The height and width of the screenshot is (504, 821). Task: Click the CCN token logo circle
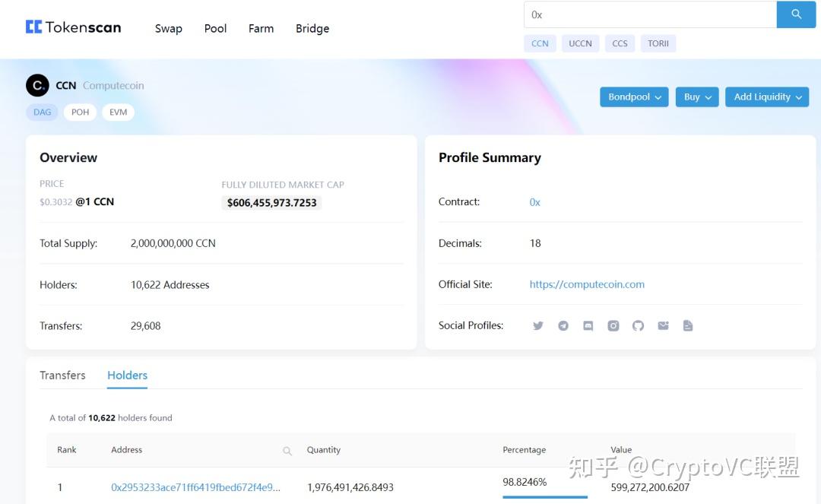click(37, 85)
